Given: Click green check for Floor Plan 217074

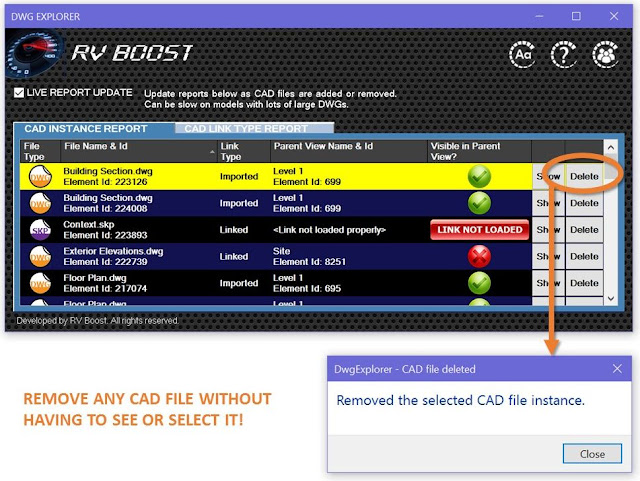Looking at the screenshot, I should coord(479,283).
